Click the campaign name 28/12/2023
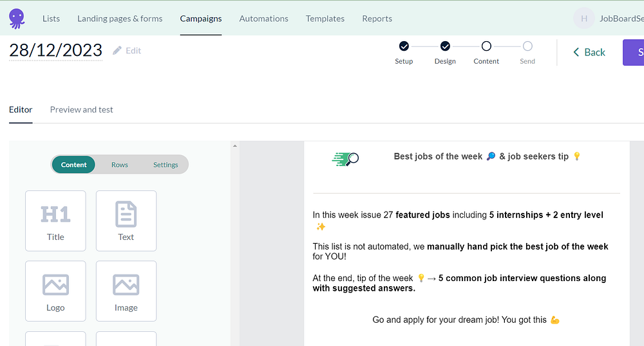This screenshot has height=346, width=644. [x=56, y=50]
